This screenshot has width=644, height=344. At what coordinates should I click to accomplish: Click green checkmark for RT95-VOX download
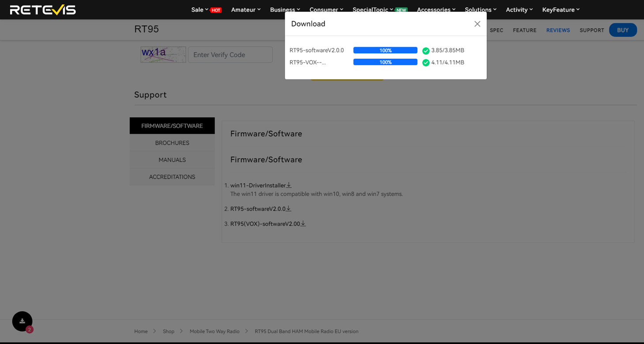[x=426, y=63]
